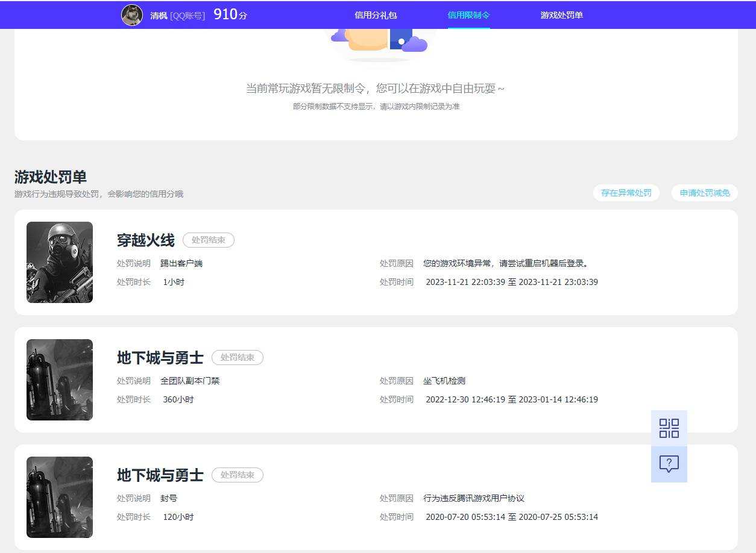Open the help question-mark chat icon
This screenshot has width=756, height=553.
pyautogui.click(x=669, y=464)
